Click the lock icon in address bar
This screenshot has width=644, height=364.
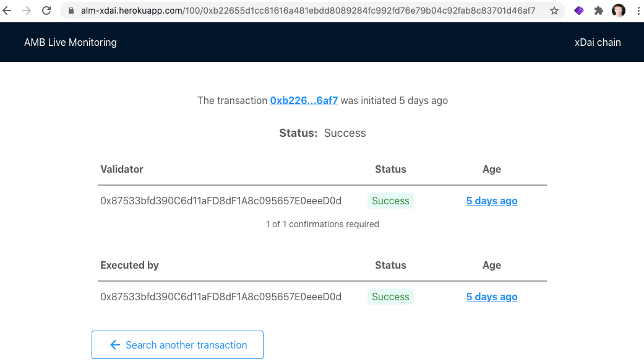pos(71,11)
